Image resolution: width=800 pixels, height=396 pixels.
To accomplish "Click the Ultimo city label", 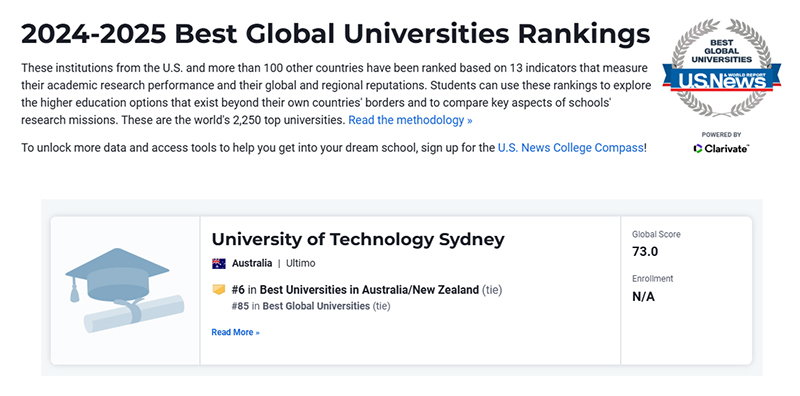I will (301, 264).
